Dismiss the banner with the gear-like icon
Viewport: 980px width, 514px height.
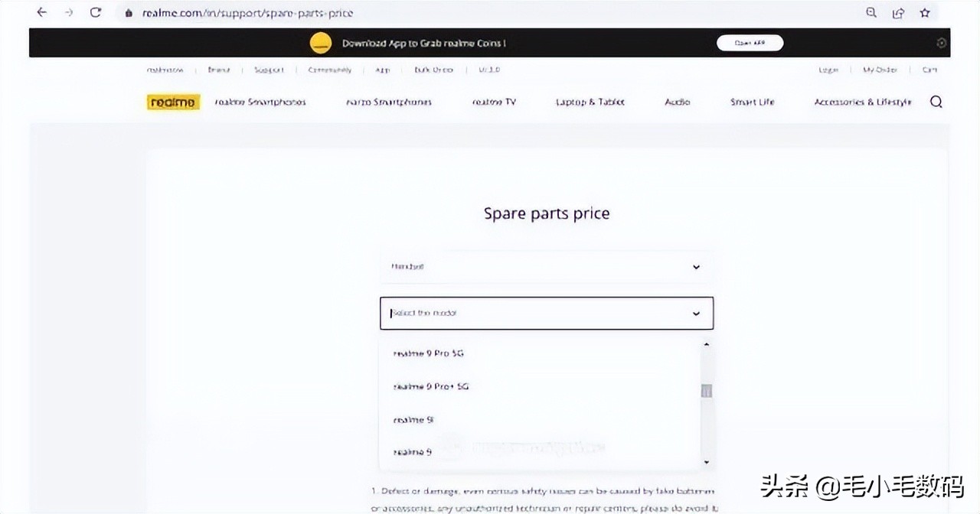click(942, 43)
